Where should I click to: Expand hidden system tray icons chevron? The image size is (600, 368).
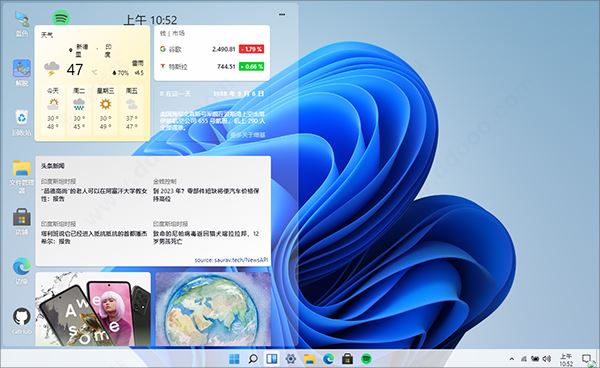point(512,359)
